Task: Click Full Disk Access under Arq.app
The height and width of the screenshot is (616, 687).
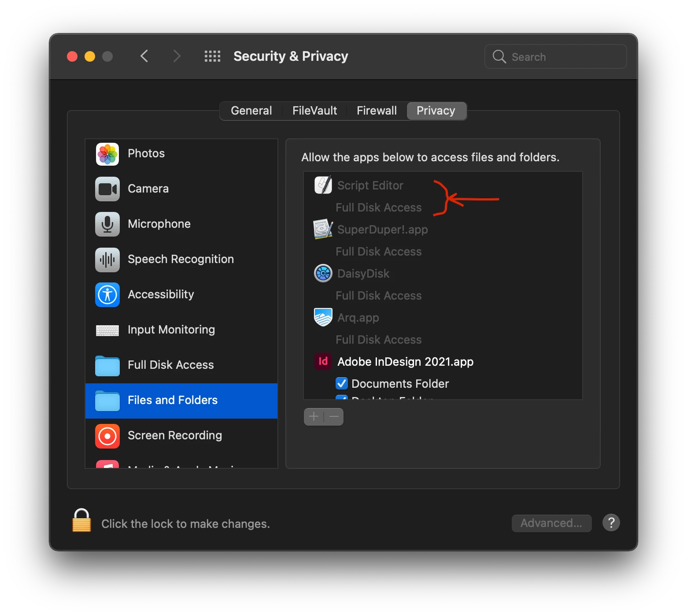Action: click(x=379, y=340)
